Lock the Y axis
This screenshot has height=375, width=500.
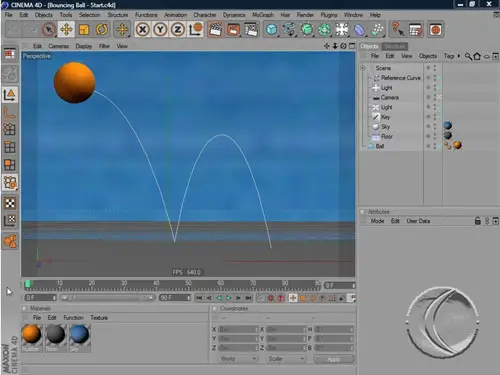point(160,30)
